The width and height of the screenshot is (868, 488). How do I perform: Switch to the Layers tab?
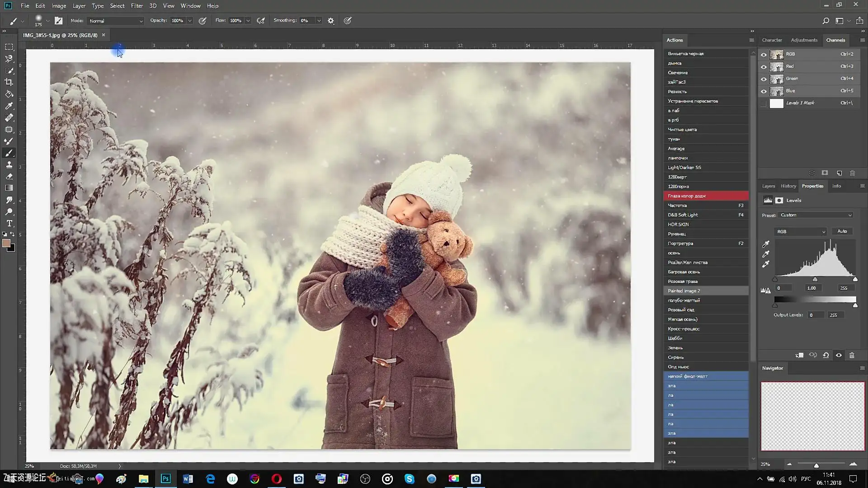click(768, 186)
